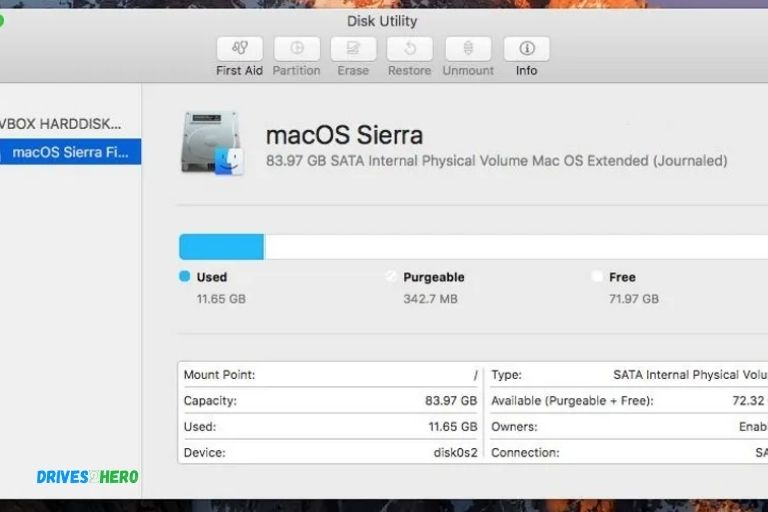Image resolution: width=768 pixels, height=512 pixels.
Task: Click the blue used portion of usage bar
Action: (x=221, y=247)
